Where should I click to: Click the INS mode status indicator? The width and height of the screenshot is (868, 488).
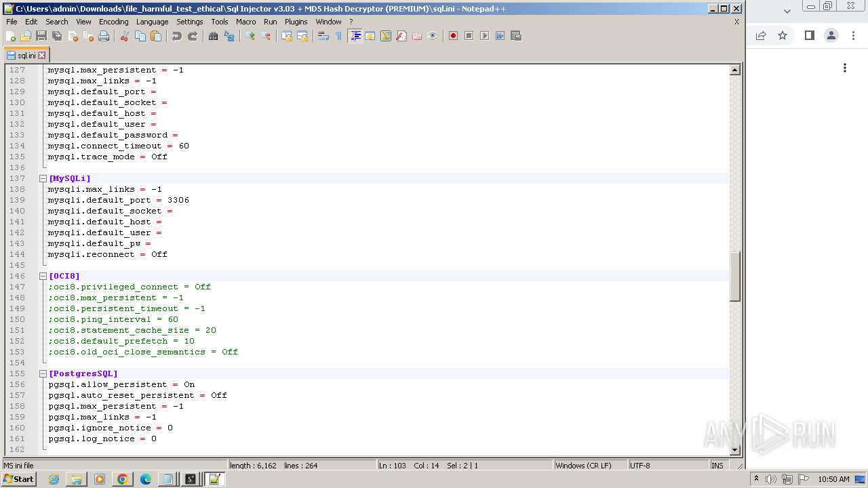click(717, 466)
